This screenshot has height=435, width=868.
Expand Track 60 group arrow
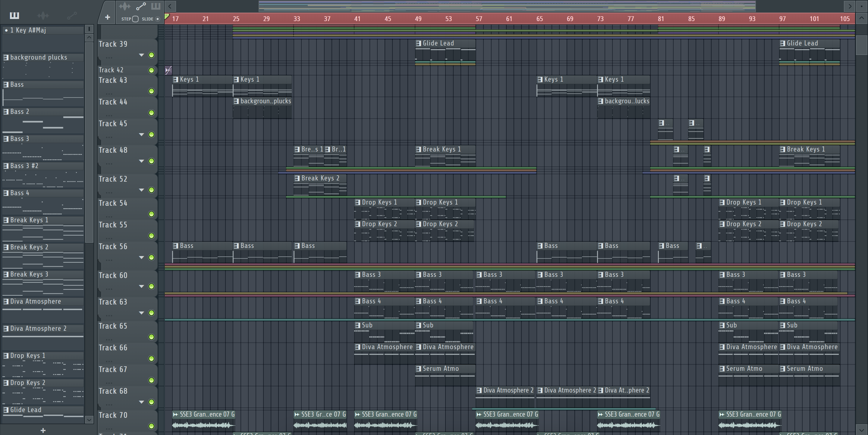click(142, 286)
